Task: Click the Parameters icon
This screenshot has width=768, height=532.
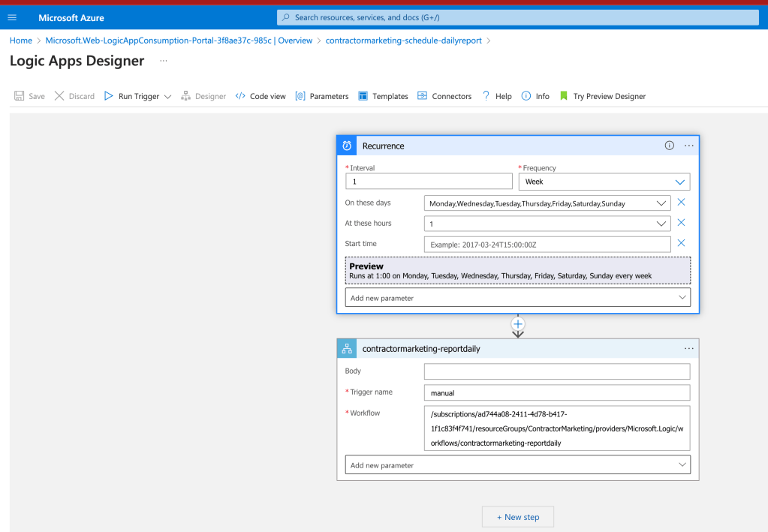Action: 300,96
